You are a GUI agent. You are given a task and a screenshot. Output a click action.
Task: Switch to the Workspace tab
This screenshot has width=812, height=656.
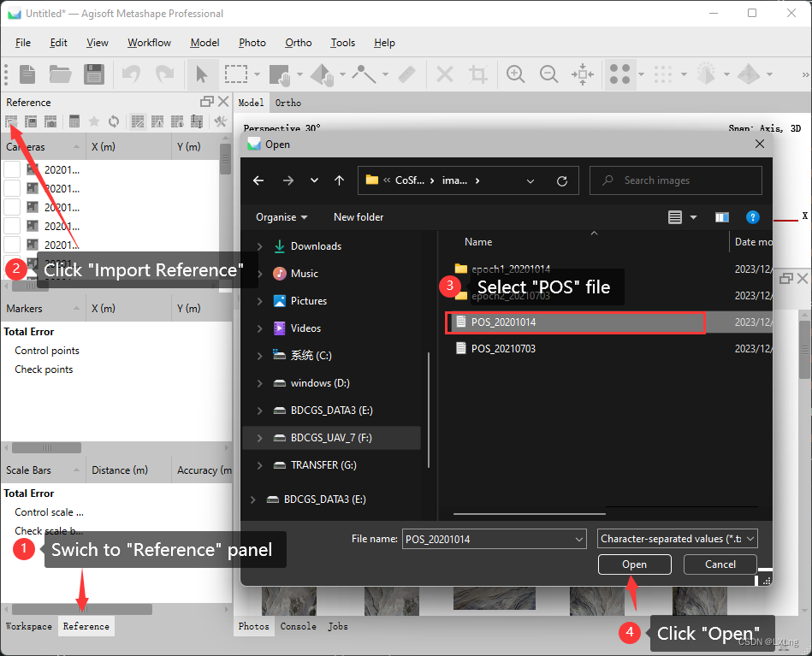pyautogui.click(x=29, y=626)
